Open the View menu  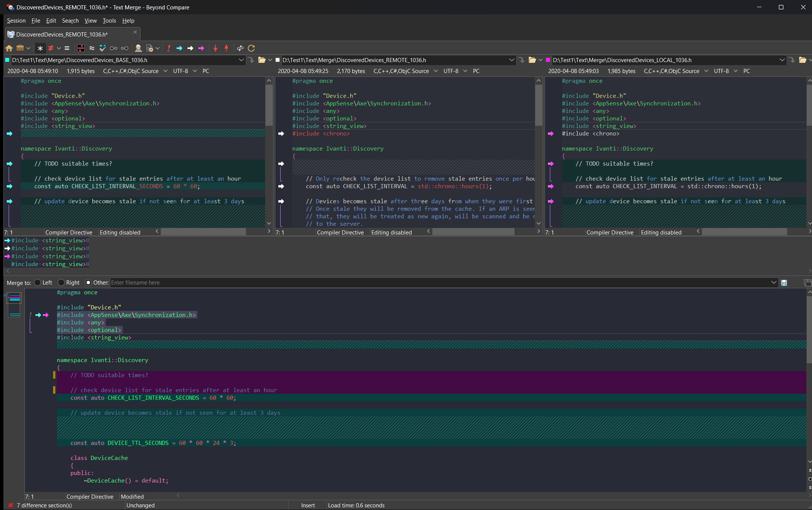tap(90, 21)
